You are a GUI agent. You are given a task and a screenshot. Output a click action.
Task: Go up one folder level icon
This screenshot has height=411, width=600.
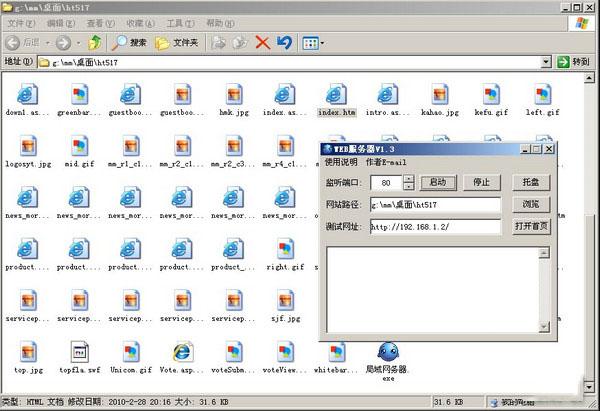(95, 42)
